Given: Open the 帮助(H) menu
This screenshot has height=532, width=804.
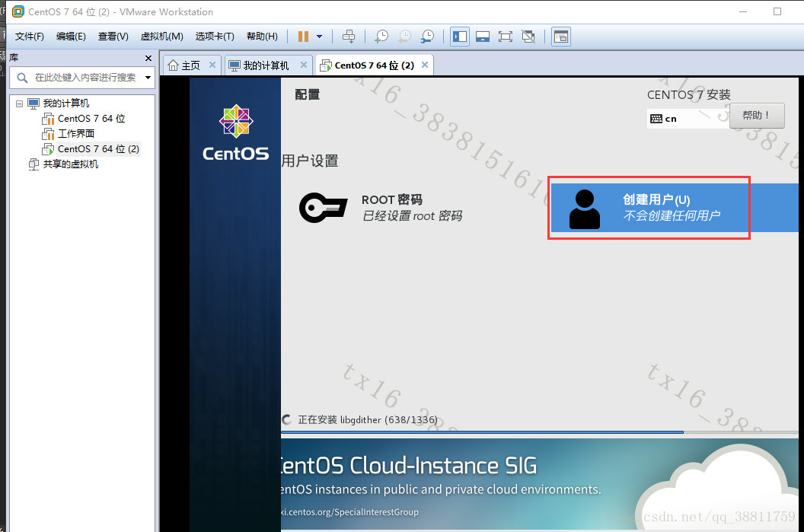Looking at the screenshot, I should click(262, 37).
